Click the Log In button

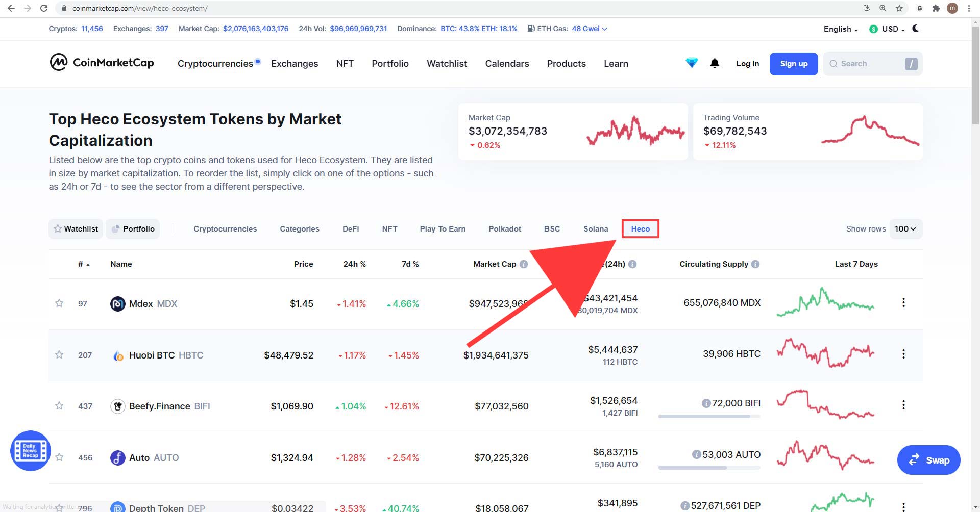(747, 64)
